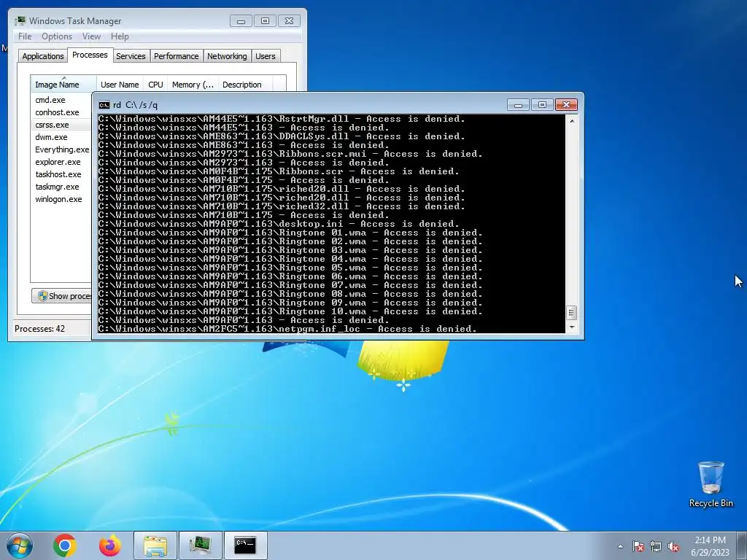Maximize the Command Prompt window
The width and height of the screenshot is (747, 560).
point(542,105)
